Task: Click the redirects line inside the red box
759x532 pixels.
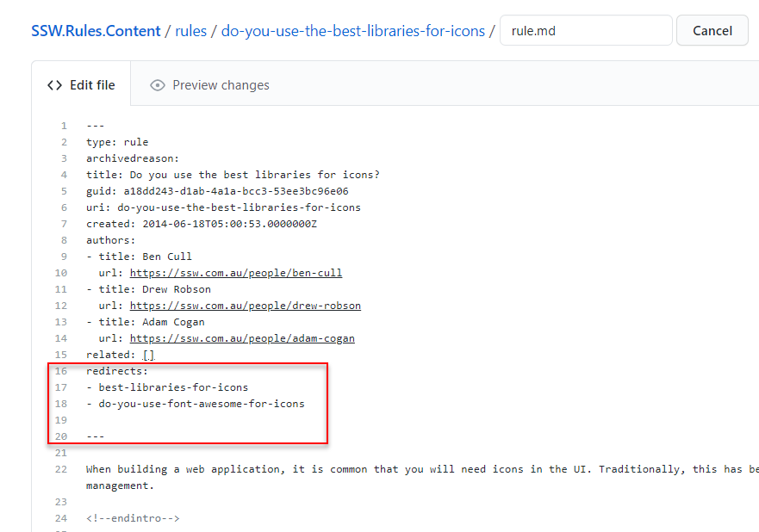Action: coord(115,371)
